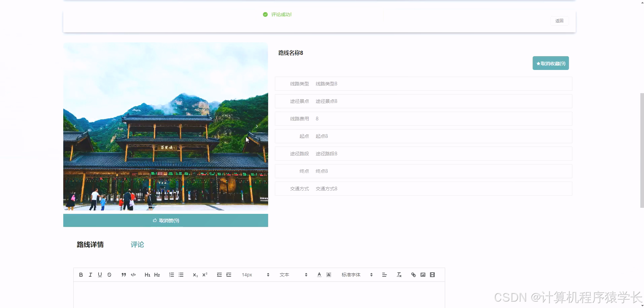Image resolution: width=644 pixels, height=308 pixels.
Task: Open the text color picker
Action: tap(319, 275)
